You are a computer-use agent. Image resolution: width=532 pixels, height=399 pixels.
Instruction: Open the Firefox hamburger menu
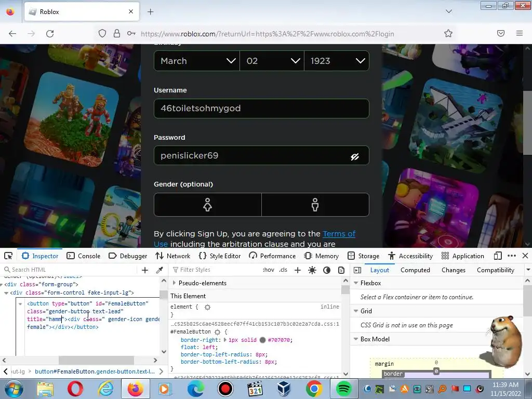click(x=520, y=33)
